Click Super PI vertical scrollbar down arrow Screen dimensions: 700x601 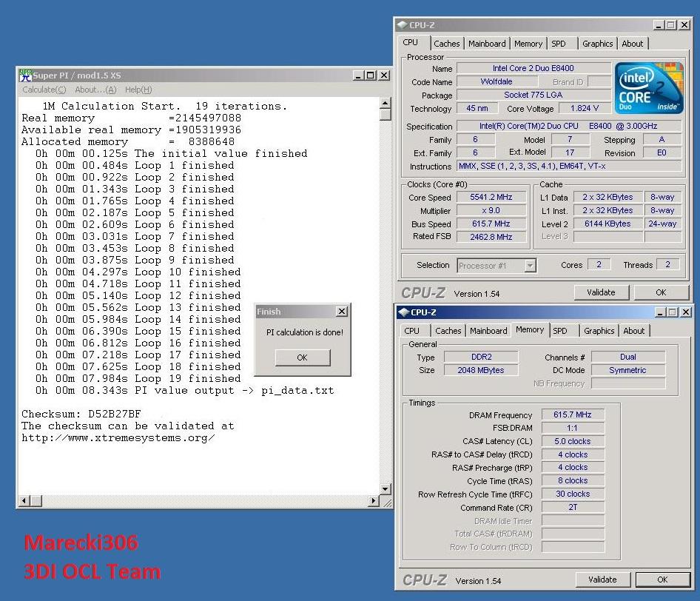pyautogui.click(x=386, y=489)
